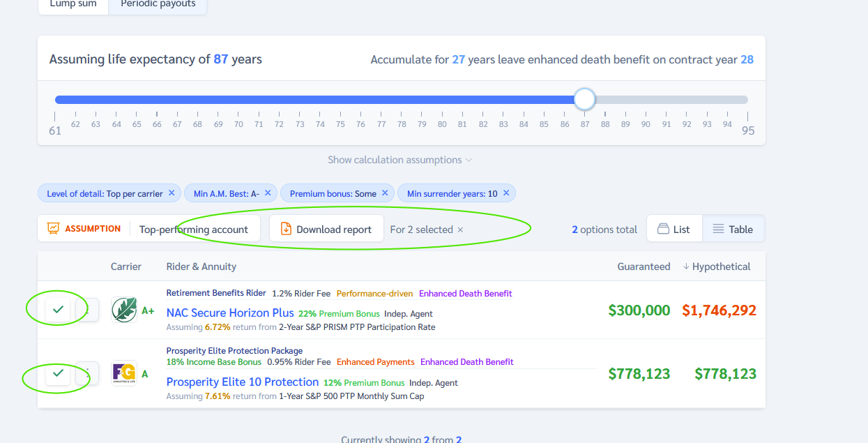Image resolution: width=868 pixels, height=443 pixels.
Task: Click the 7.61% assumed return text
Action: pyautogui.click(x=218, y=396)
